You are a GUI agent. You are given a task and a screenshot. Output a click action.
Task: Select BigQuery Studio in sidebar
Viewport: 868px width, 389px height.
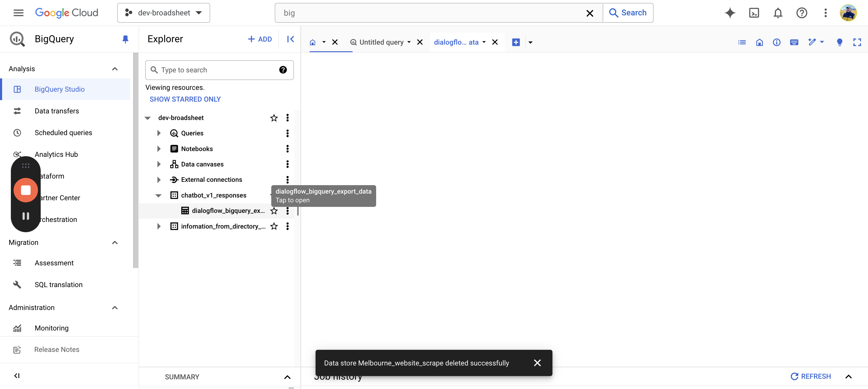[x=66, y=89]
